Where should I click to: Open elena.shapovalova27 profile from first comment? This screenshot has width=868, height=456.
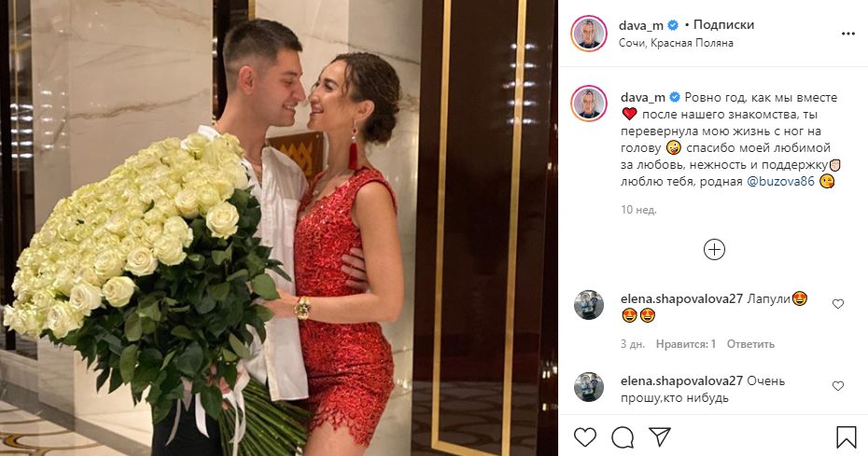pos(681,298)
